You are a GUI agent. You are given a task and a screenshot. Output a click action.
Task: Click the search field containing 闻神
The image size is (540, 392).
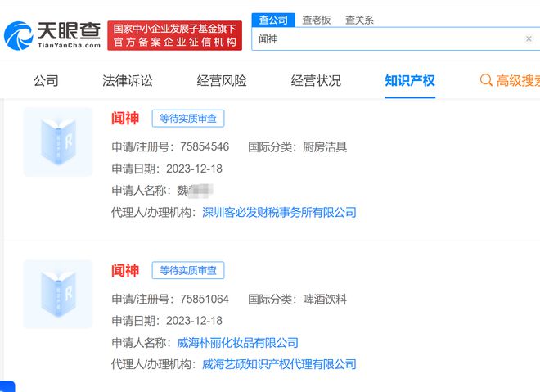pyautogui.click(x=396, y=39)
